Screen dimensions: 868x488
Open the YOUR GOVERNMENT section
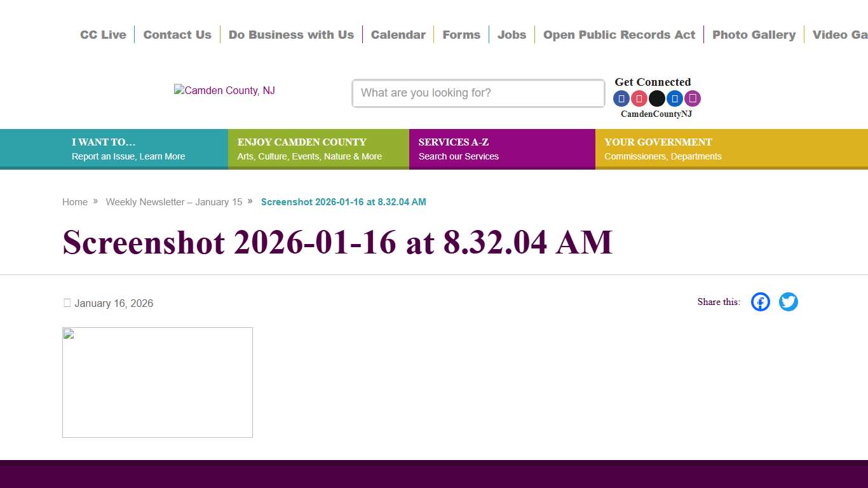click(x=663, y=148)
